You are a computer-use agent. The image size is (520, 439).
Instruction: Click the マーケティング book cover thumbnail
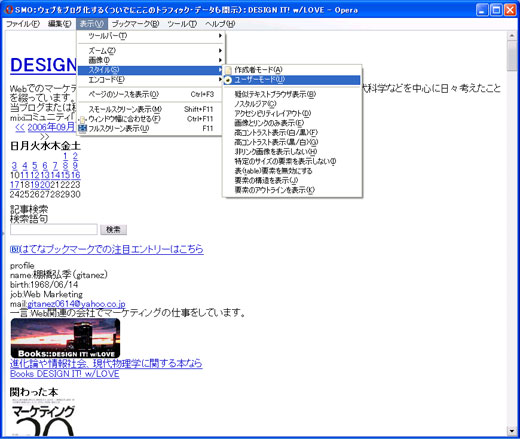pyautogui.click(x=43, y=417)
